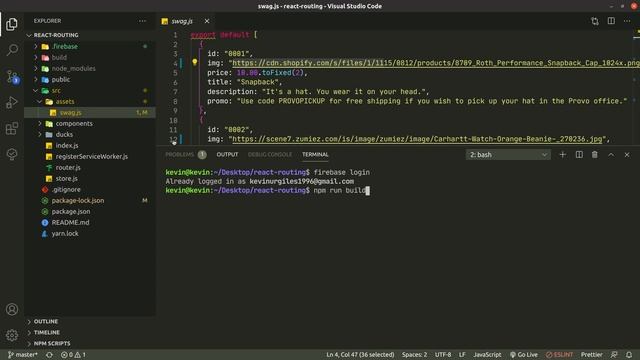Show code actions lightbulb on line 4
Screen dimensions: 640x360
click(195, 62)
